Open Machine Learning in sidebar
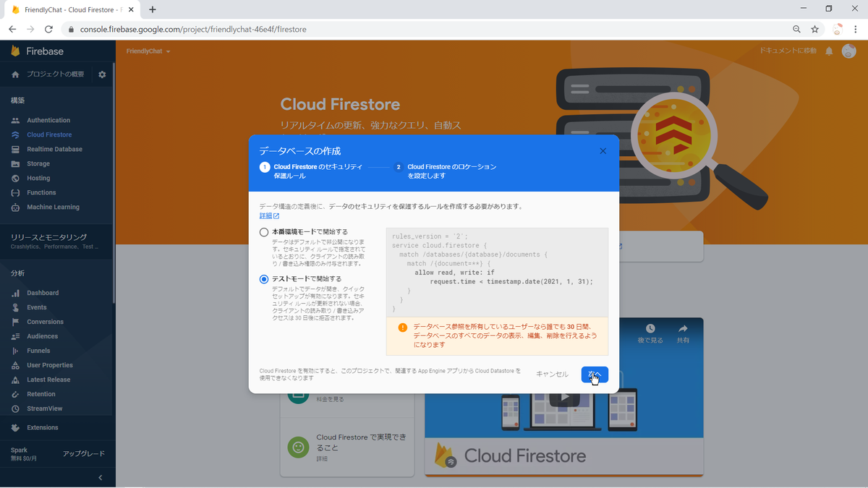The height and width of the screenshot is (488, 868). (53, 207)
